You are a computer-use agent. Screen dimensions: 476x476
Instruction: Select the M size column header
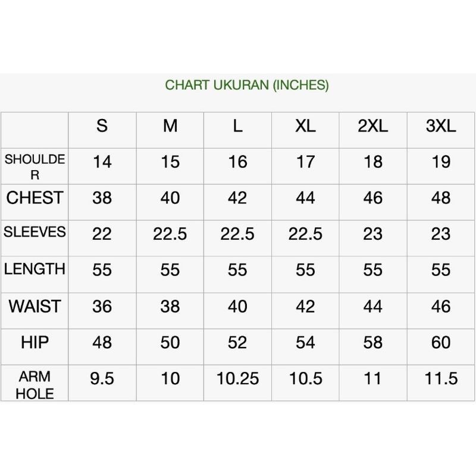coord(170,127)
